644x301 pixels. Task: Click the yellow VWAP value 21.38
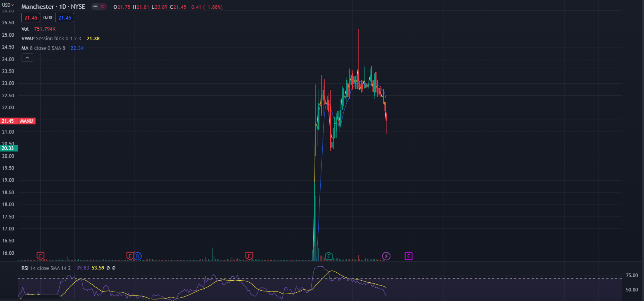(x=93, y=39)
